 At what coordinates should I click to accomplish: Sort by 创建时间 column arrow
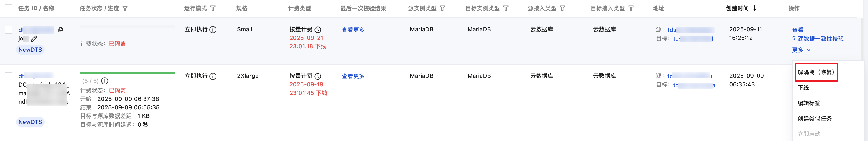[x=754, y=8]
